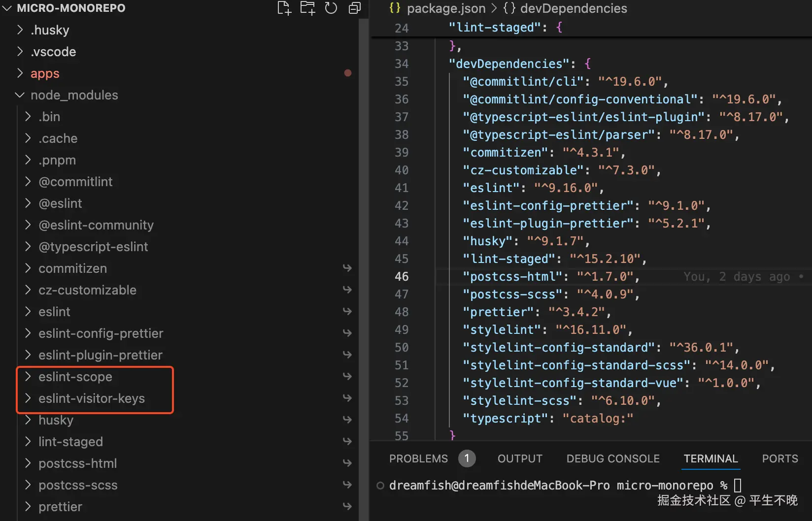Click the sticky scroll "lint-staged" line

591,28
